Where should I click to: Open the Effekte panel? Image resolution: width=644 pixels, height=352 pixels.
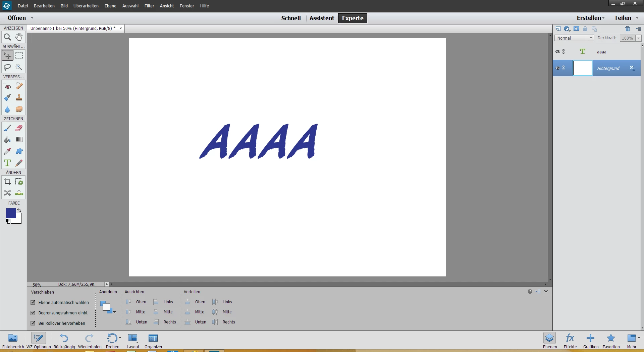(570, 341)
